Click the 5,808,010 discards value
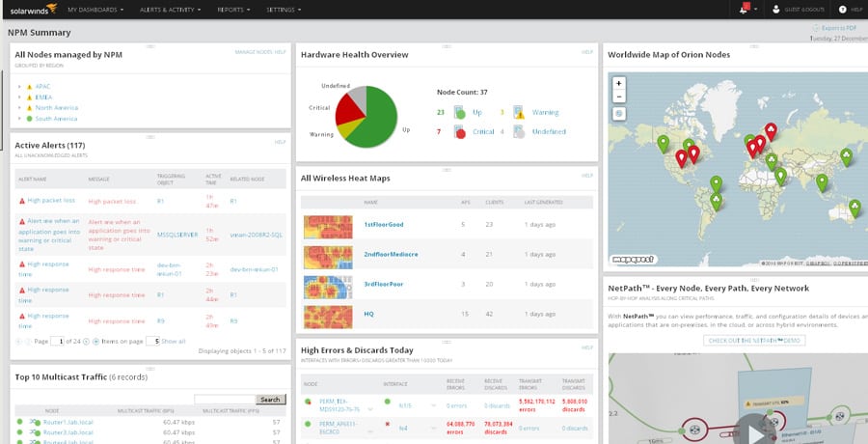This screenshot has height=444, width=868. coord(575,404)
